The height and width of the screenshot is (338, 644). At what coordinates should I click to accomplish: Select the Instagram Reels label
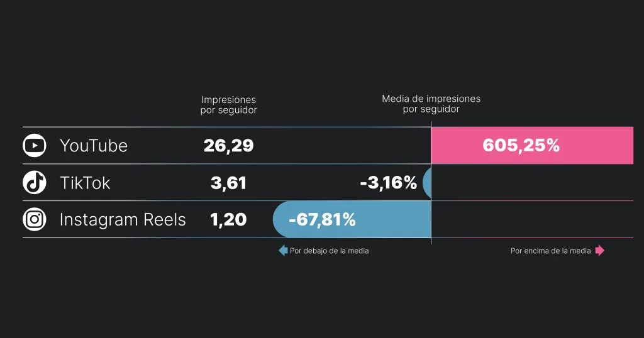click(x=123, y=220)
